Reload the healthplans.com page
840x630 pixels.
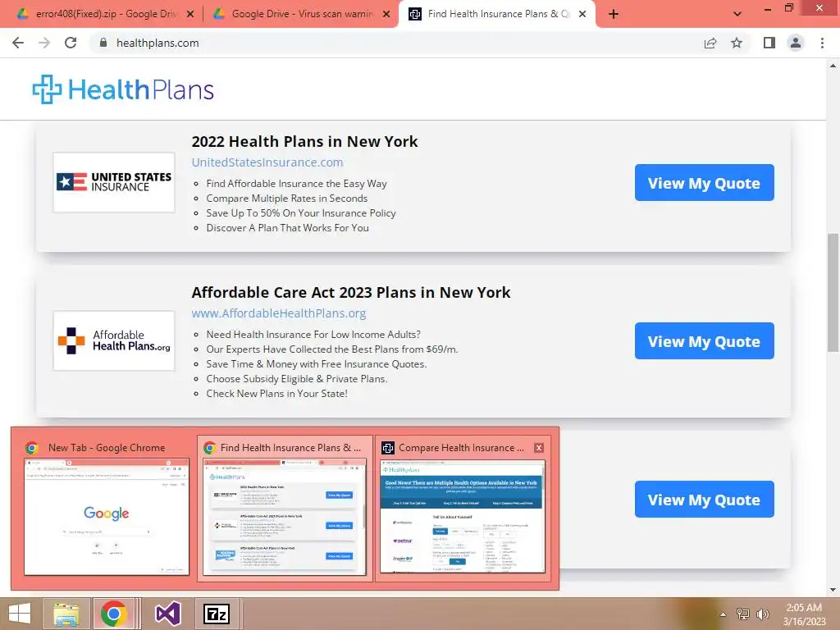(x=71, y=43)
